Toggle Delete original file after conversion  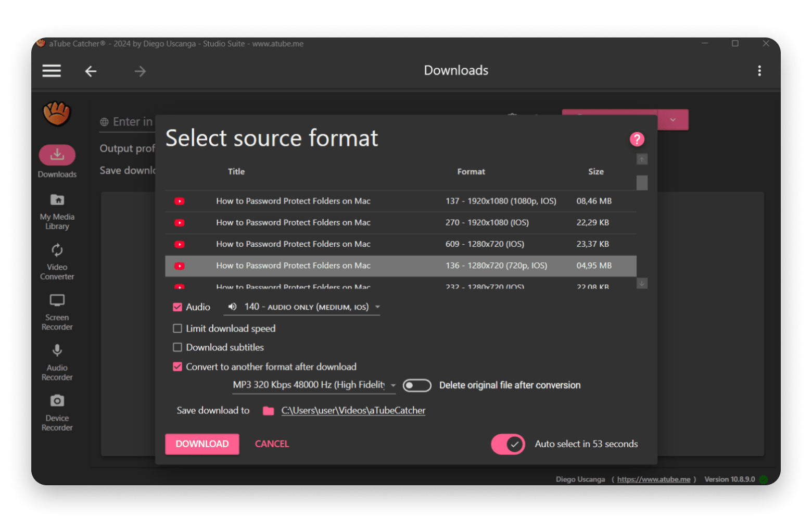[x=417, y=385]
